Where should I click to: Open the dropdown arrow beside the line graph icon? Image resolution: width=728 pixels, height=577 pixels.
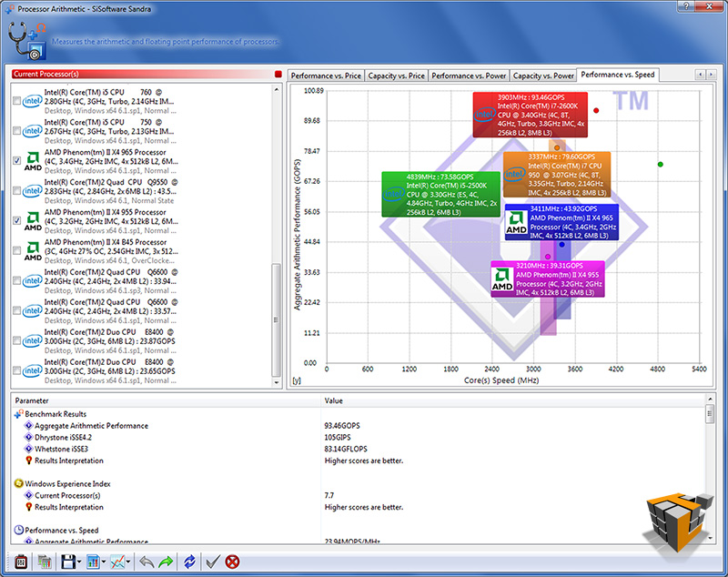(128, 562)
